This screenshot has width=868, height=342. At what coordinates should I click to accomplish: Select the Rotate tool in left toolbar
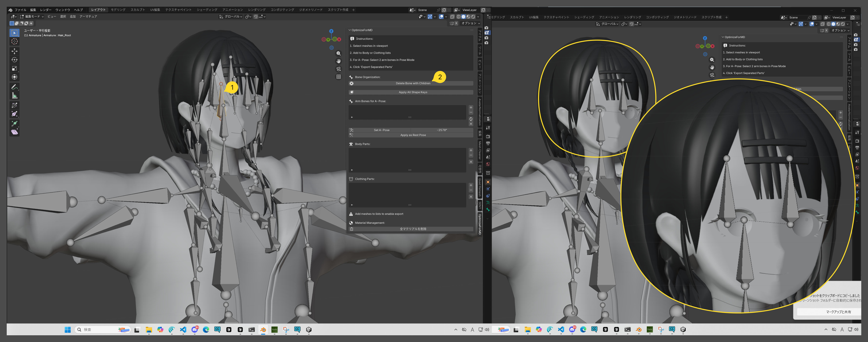point(14,60)
